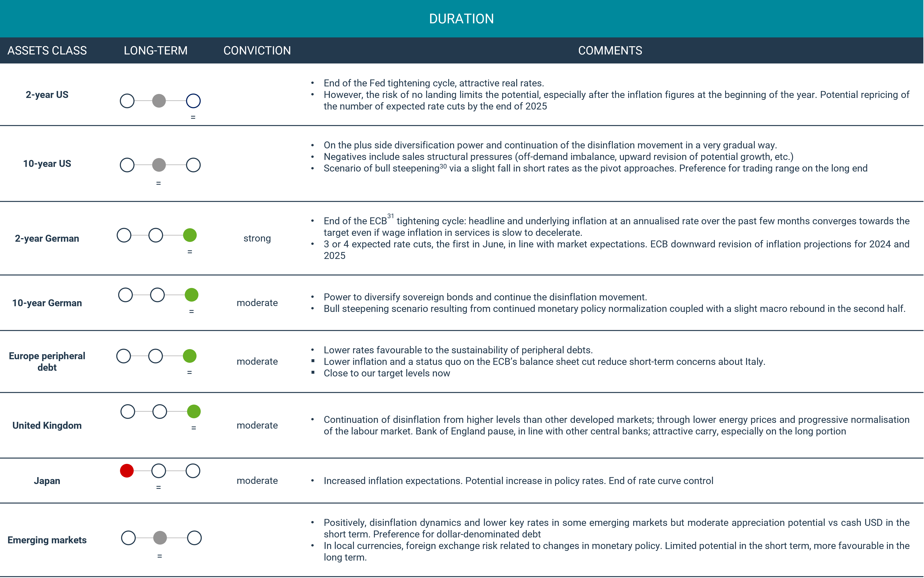This screenshot has height=578, width=924.
Task: Click 'moderate' conviction for 10-year German
Action: (257, 303)
